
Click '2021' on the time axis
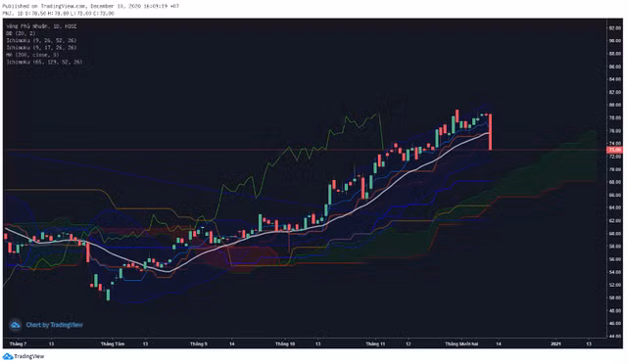(555, 343)
